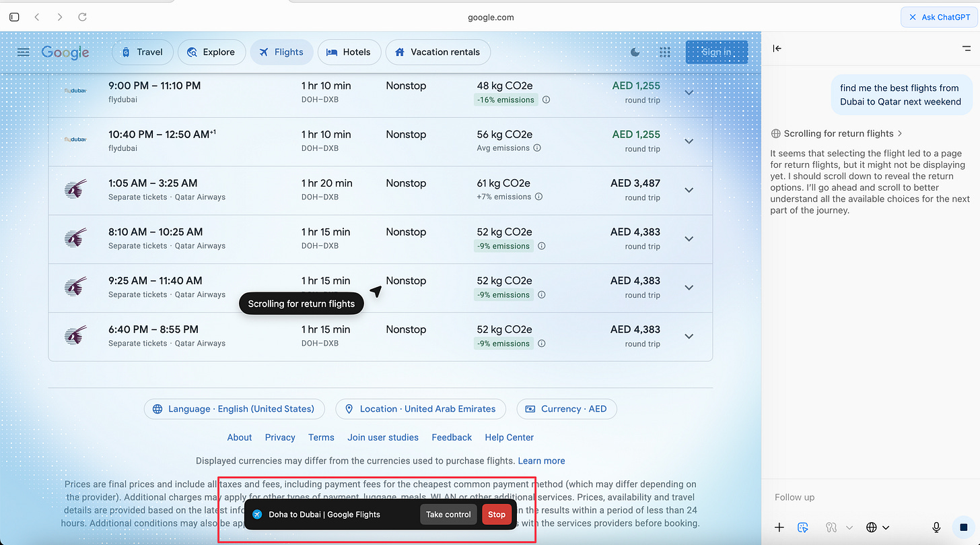Change Location United Arab Emirates setting
This screenshot has height=545, width=980.
(x=421, y=409)
